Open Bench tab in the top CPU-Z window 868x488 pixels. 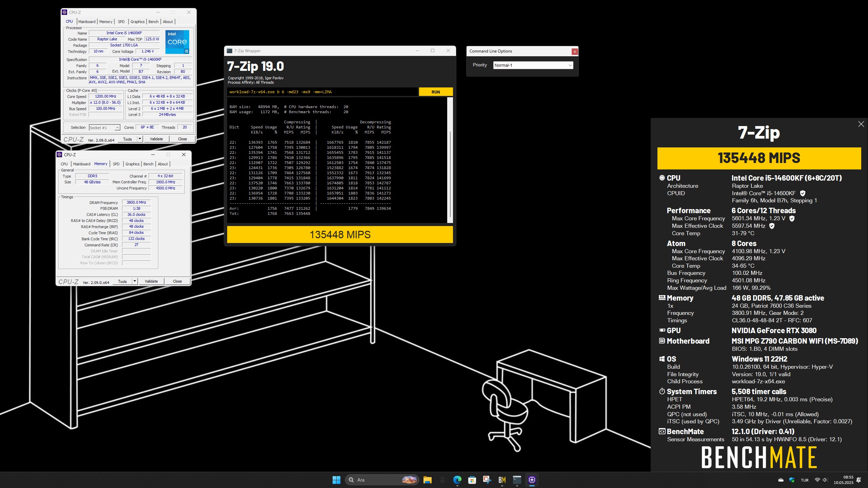(x=153, y=22)
